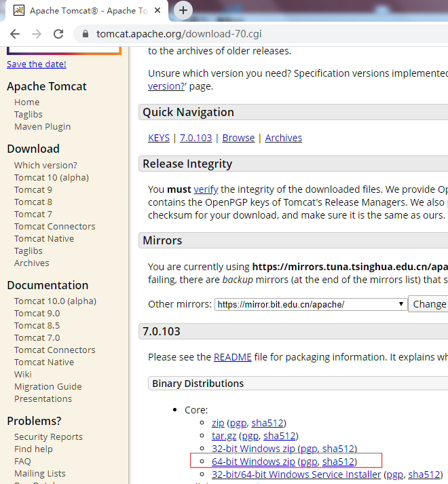Download the Core zip file
The image size is (448, 484).
(x=218, y=423)
